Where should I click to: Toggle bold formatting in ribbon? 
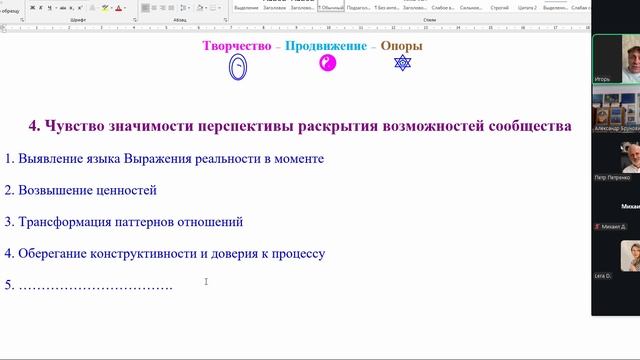pos(32,8)
